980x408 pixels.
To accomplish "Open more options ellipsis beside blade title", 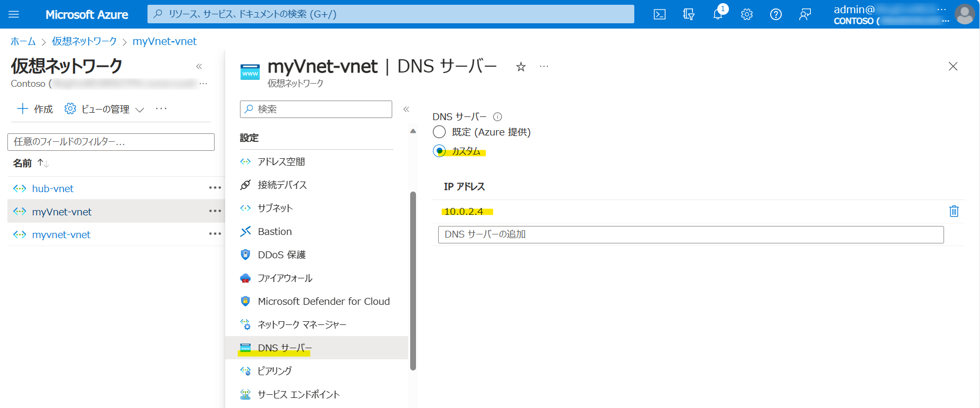I will pos(544,66).
